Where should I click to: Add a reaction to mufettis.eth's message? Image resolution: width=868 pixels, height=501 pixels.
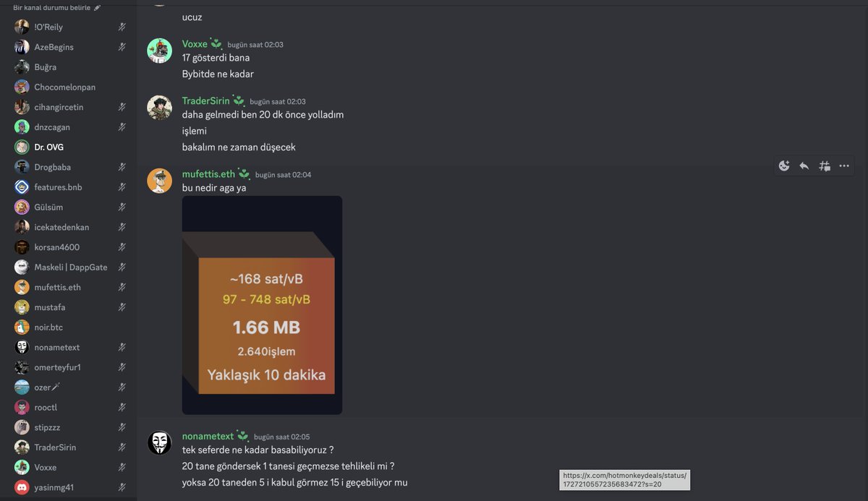(784, 166)
